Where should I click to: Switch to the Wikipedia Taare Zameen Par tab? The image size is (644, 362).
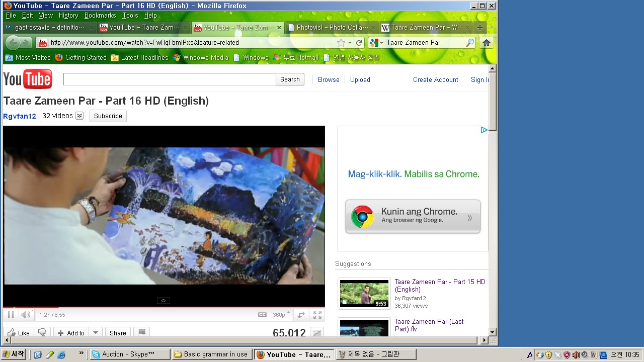[x=426, y=28]
